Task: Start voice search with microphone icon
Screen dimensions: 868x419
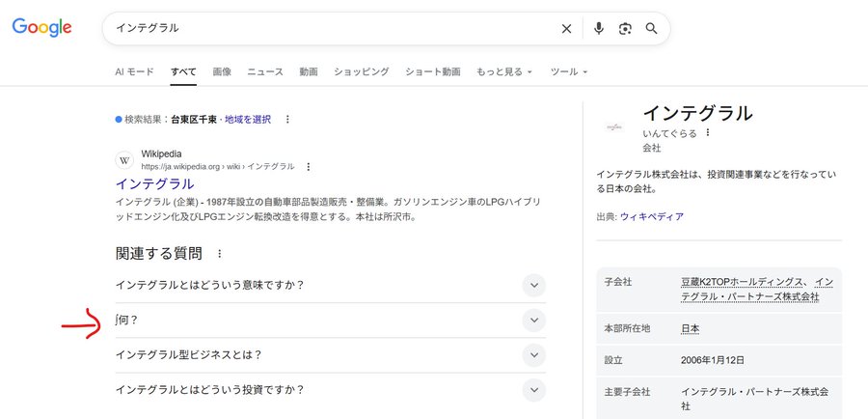Action: coord(598,29)
